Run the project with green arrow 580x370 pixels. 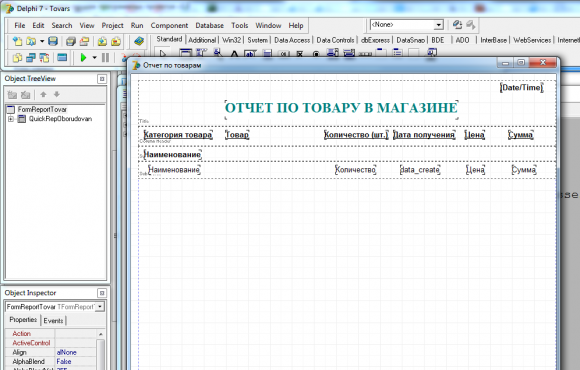84,58
